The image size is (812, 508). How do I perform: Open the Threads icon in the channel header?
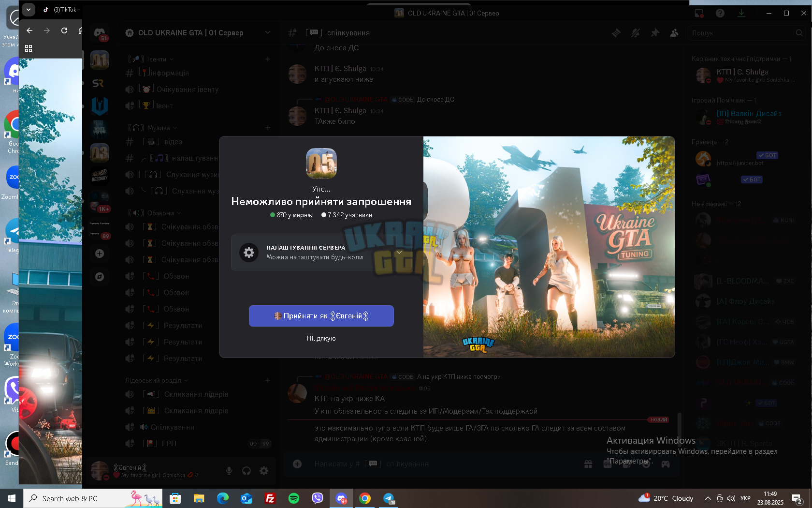[616, 33]
